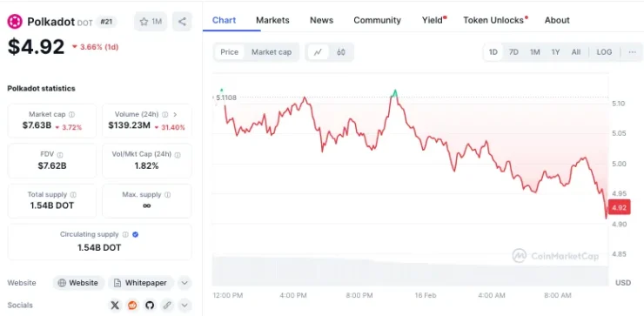The height and width of the screenshot is (316, 644).
Task: Click the chain link icon in Socials
Action: click(167, 306)
